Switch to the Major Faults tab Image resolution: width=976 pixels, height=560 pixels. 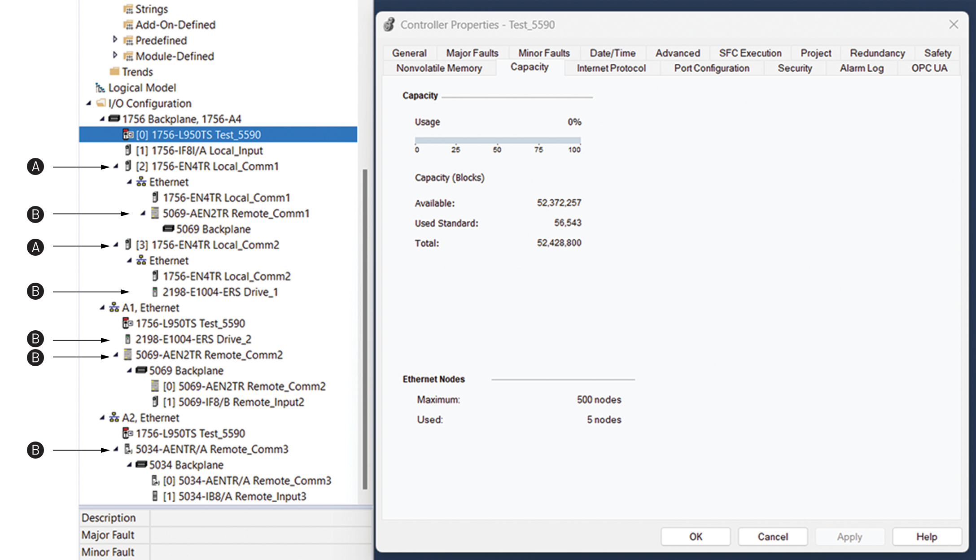[x=472, y=52]
